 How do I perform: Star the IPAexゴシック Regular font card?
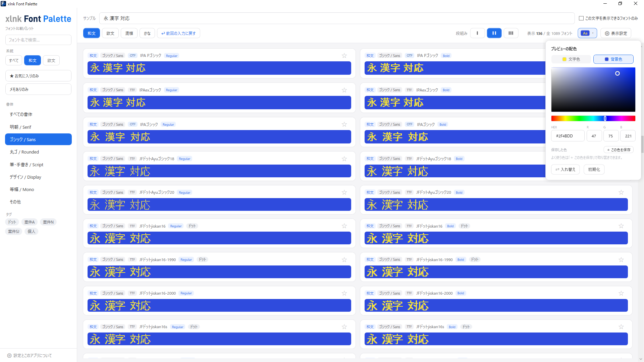coord(344,90)
